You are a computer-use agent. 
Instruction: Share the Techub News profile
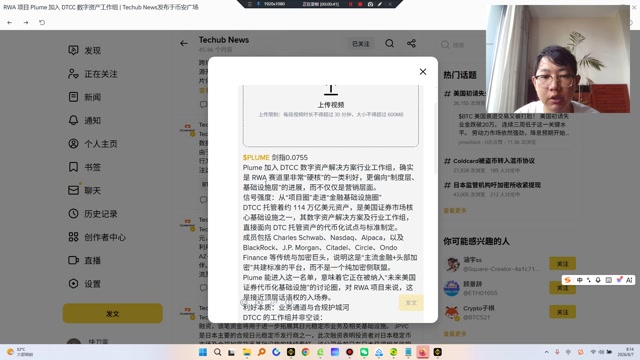(411, 43)
